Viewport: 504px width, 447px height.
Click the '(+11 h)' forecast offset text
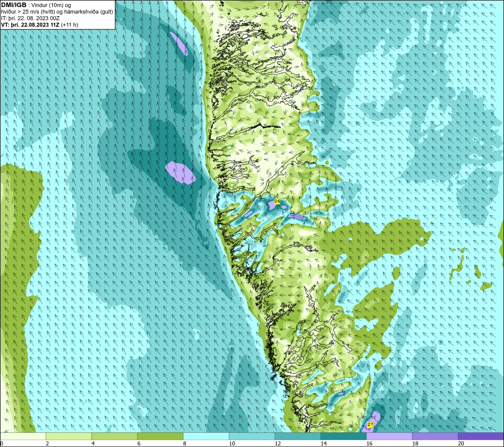pyautogui.click(x=70, y=24)
